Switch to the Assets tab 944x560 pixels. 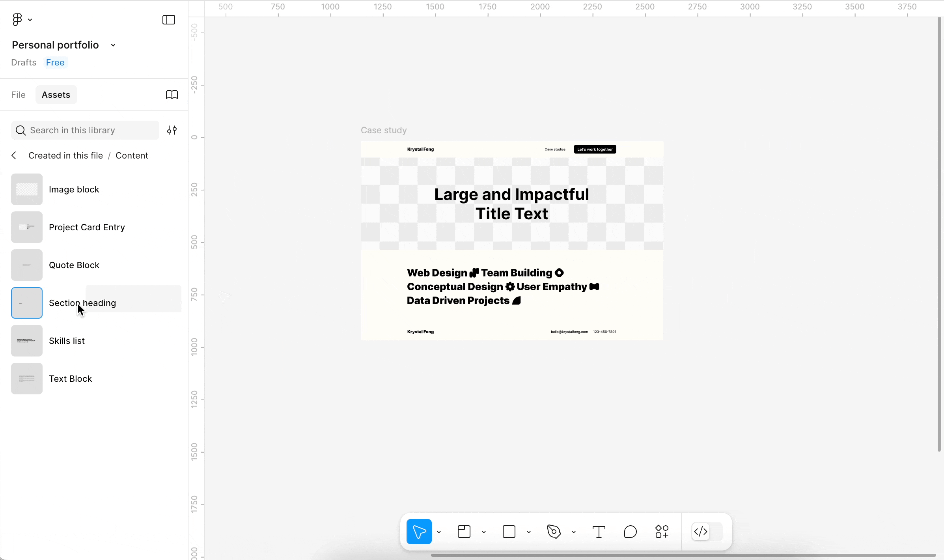[x=56, y=95]
